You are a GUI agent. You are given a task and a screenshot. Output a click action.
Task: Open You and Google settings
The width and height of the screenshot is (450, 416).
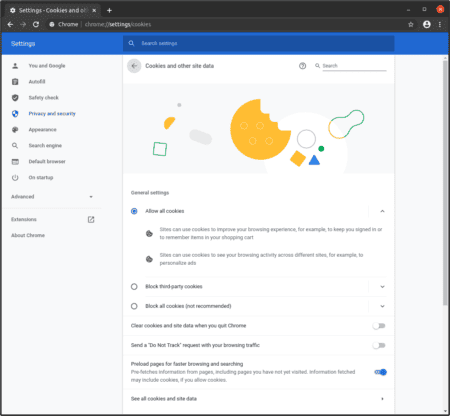(x=47, y=66)
